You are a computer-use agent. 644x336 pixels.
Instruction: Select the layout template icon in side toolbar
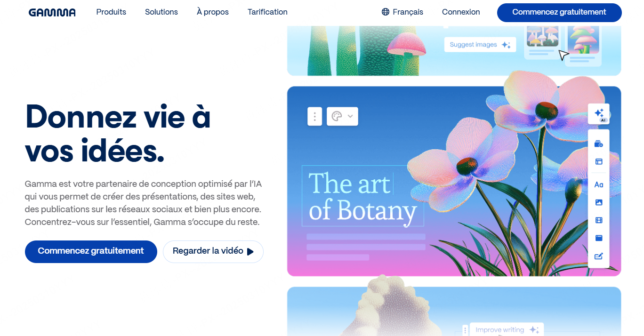[599, 161]
